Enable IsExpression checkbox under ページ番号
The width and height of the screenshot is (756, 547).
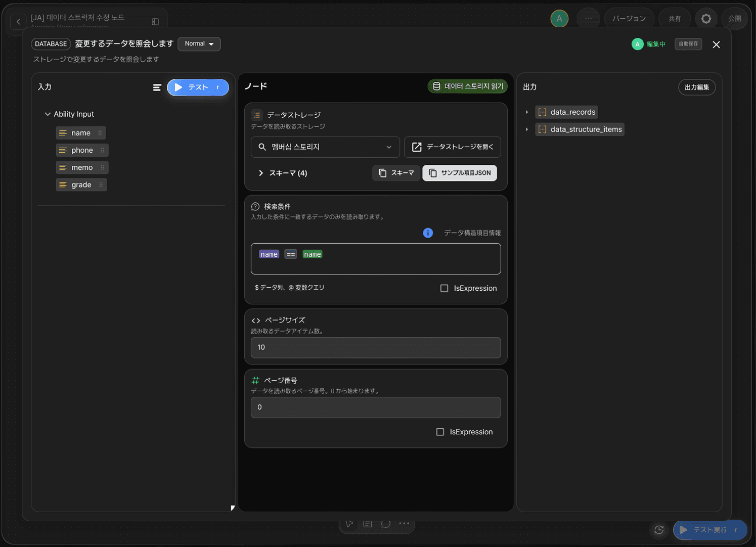(440, 432)
